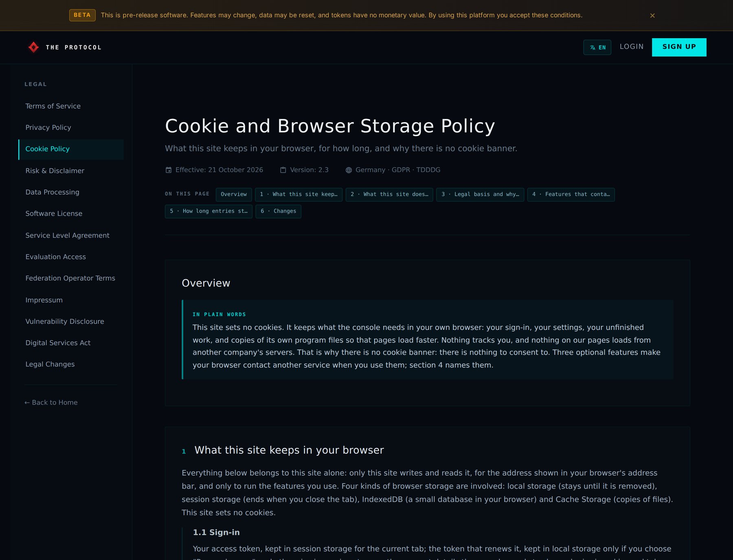
Task: Click The Protocol red diamond logo
Action: click(33, 47)
